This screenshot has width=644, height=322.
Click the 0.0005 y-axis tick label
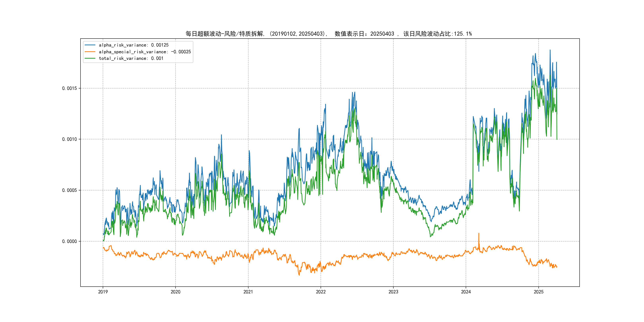69,190
